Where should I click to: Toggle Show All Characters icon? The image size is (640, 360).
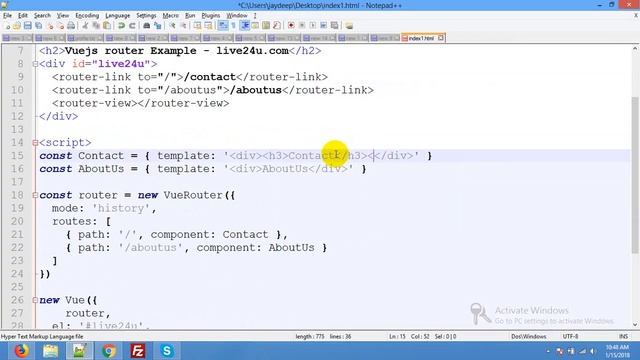[233, 26]
